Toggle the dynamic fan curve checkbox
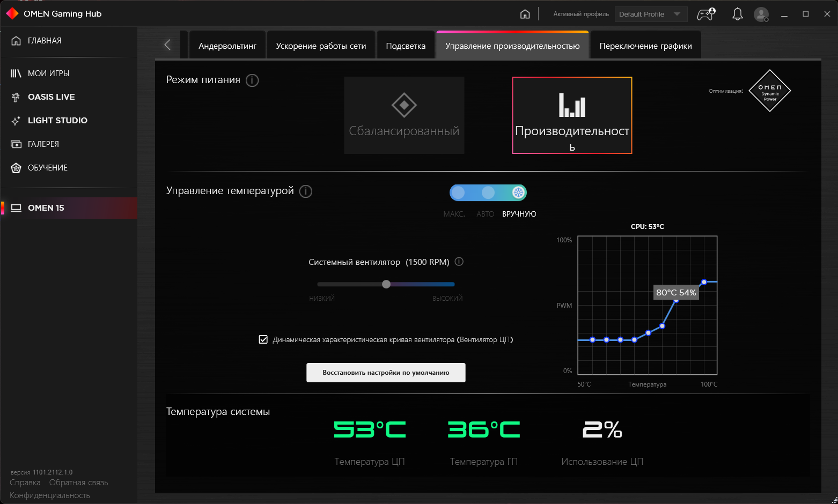Viewport: 838px width, 504px height. click(263, 339)
